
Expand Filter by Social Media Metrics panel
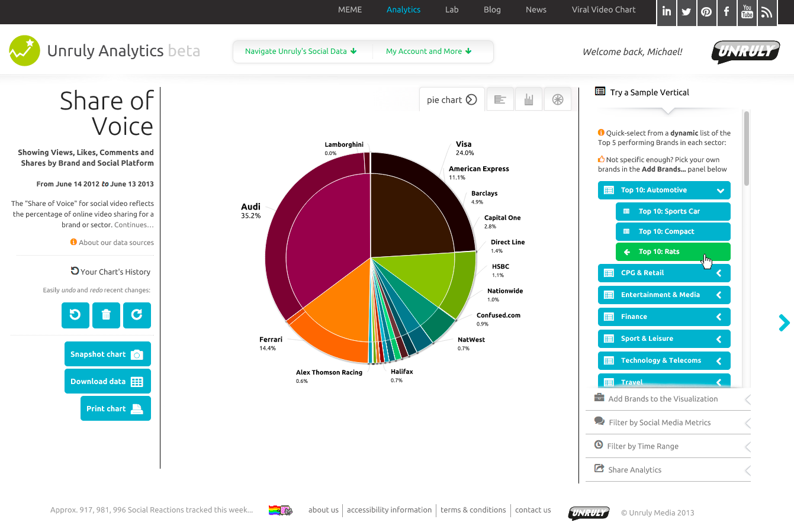668,423
